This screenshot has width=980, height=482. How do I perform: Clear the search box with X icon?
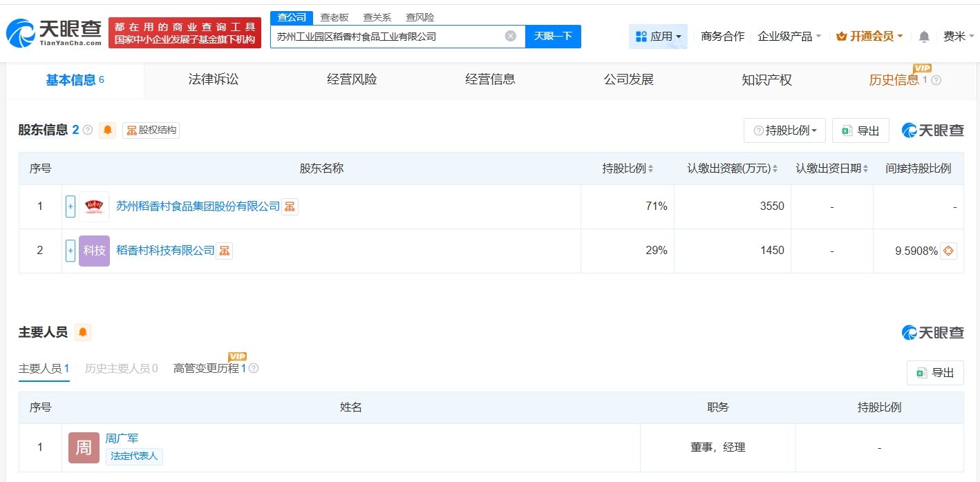[510, 37]
